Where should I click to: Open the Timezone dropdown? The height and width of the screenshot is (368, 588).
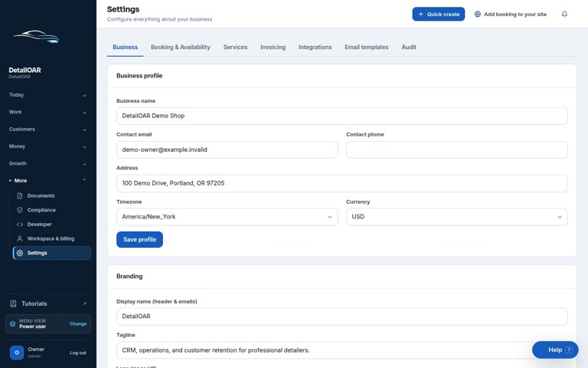(227, 217)
